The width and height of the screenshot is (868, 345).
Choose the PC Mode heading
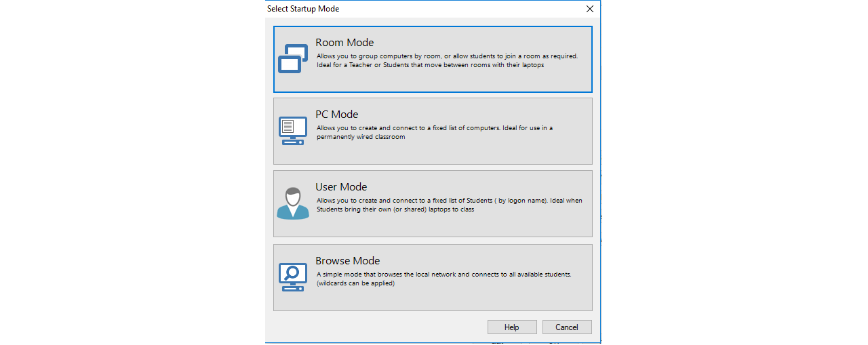tap(336, 115)
